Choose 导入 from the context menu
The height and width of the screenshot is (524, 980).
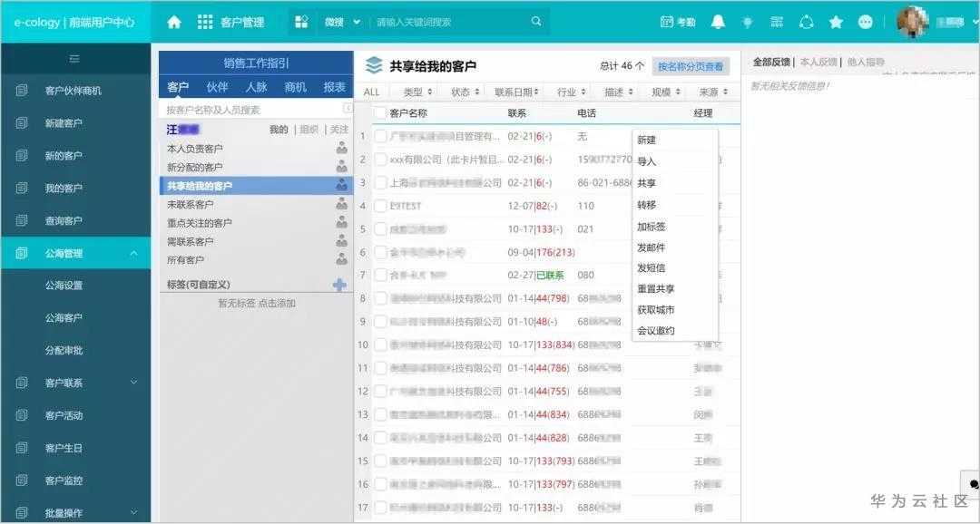click(x=646, y=161)
